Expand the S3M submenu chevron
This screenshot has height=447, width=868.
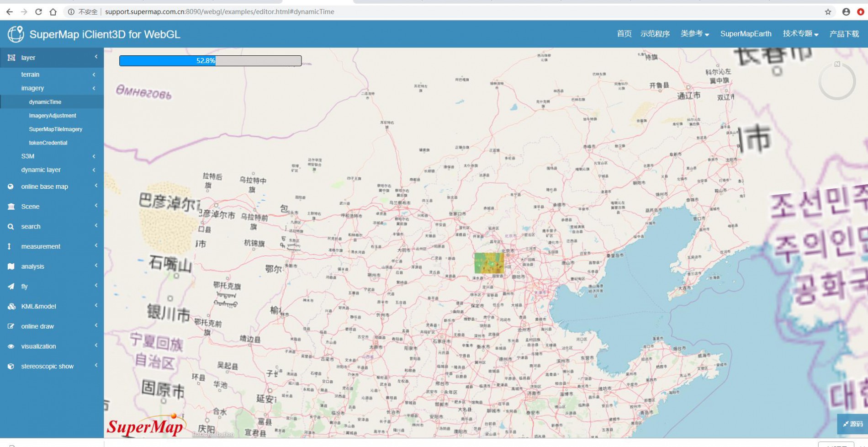pos(94,156)
